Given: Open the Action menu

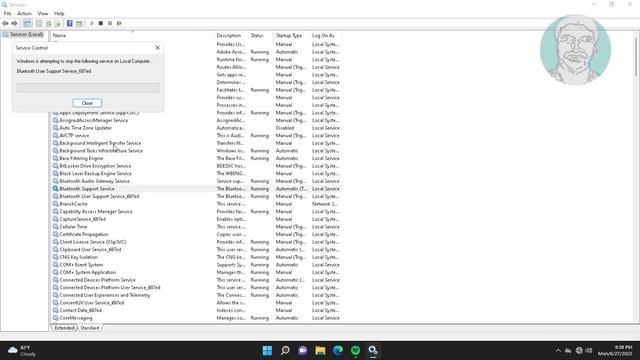Looking at the screenshot, I should click(x=24, y=13).
